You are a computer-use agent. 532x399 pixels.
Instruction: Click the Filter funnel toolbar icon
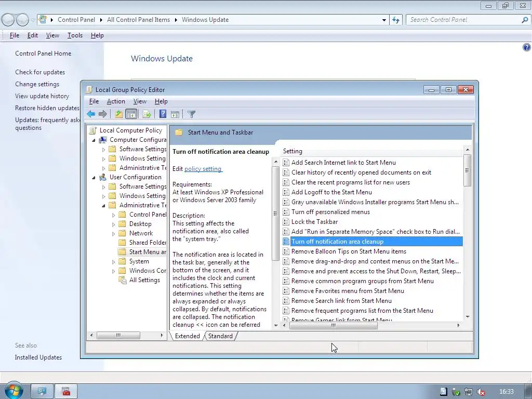191,114
